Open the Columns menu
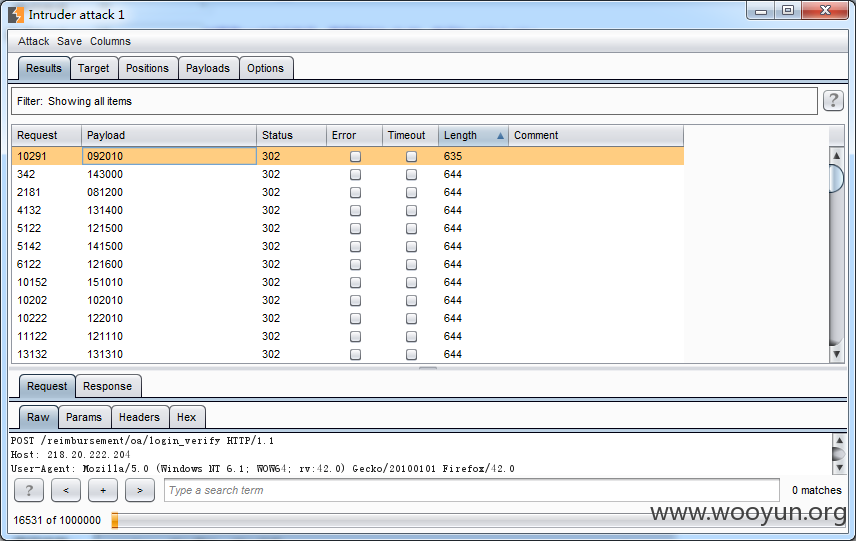856x541 pixels. pyautogui.click(x=110, y=41)
